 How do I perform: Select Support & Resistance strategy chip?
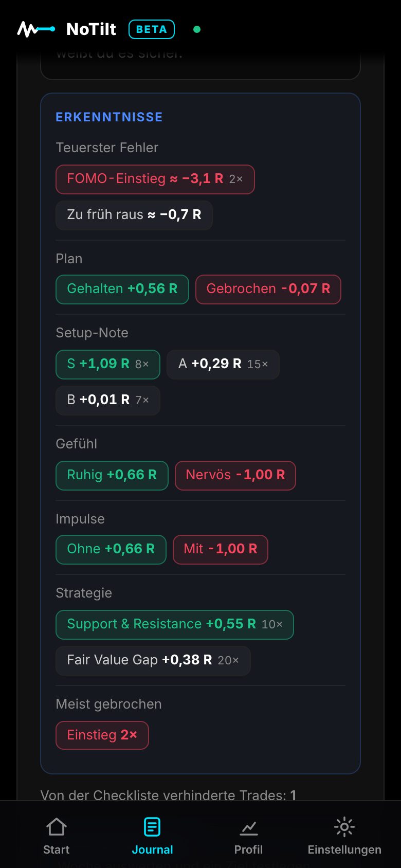pyautogui.click(x=175, y=625)
